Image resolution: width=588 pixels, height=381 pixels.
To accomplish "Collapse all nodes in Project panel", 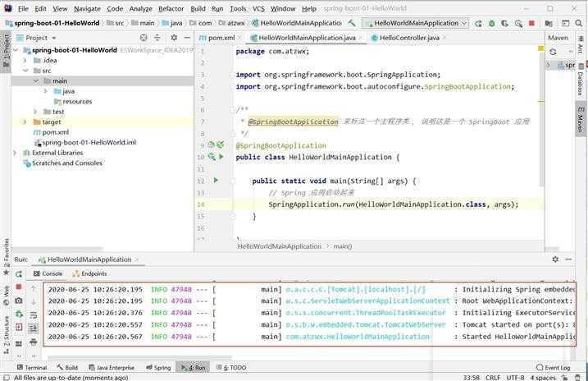I will 157,38.
